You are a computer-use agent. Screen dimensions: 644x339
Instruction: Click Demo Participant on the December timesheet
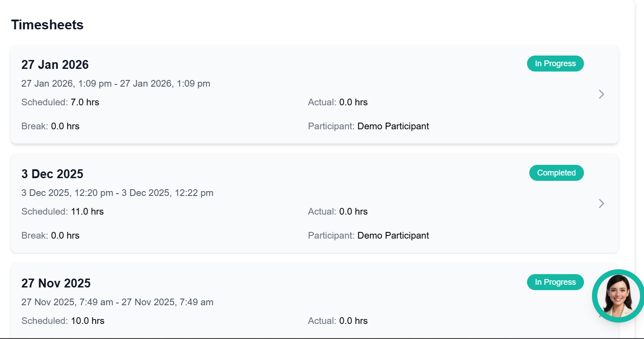coord(393,235)
